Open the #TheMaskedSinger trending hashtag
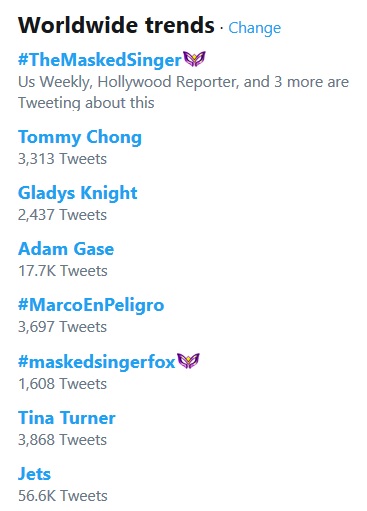 coord(100,60)
